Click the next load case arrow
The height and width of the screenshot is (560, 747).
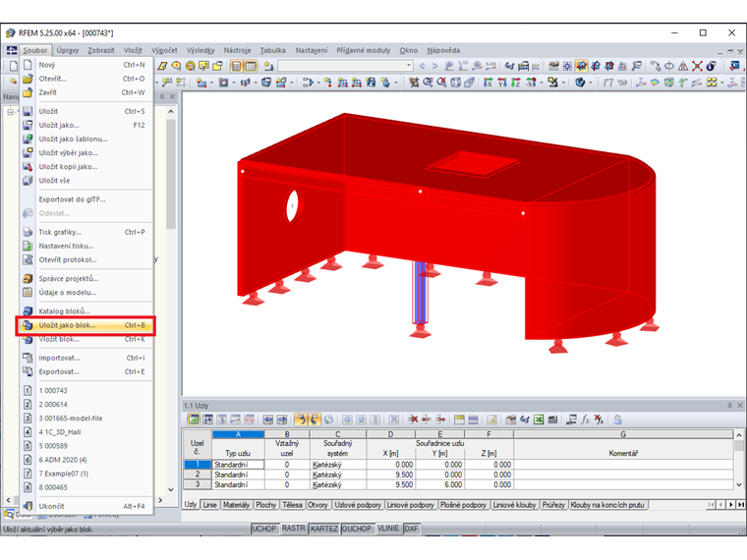pyautogui.click(x=434, y=66)
